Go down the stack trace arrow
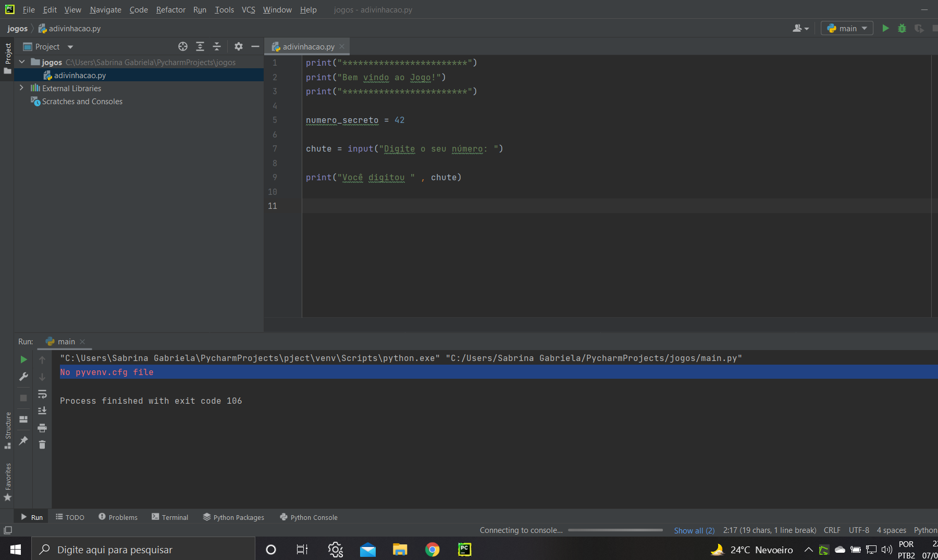 coord(42,377)
